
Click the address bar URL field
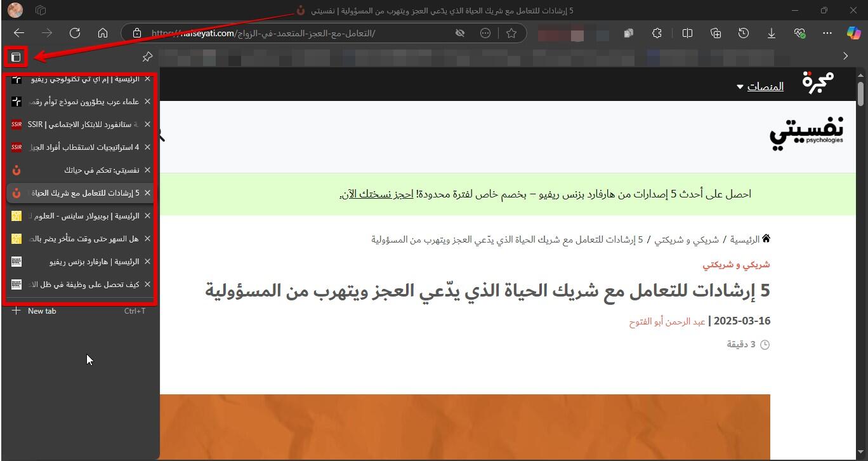(298, 33)
